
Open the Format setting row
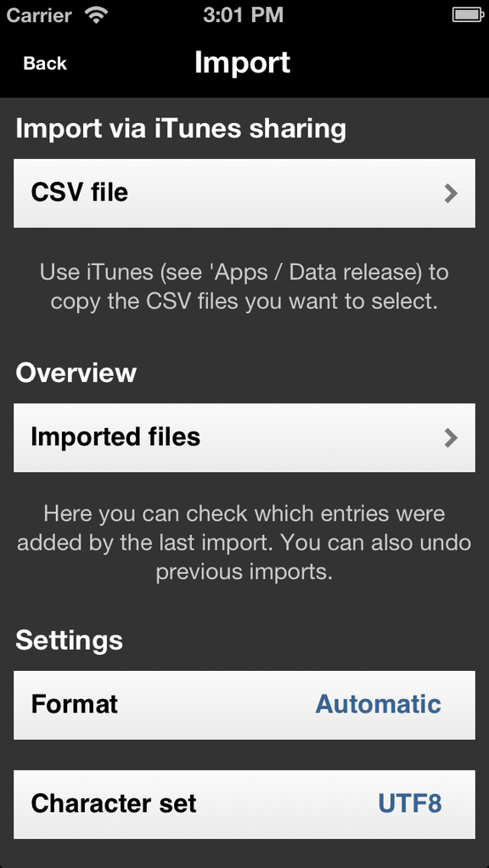click(x=244, y=705)
